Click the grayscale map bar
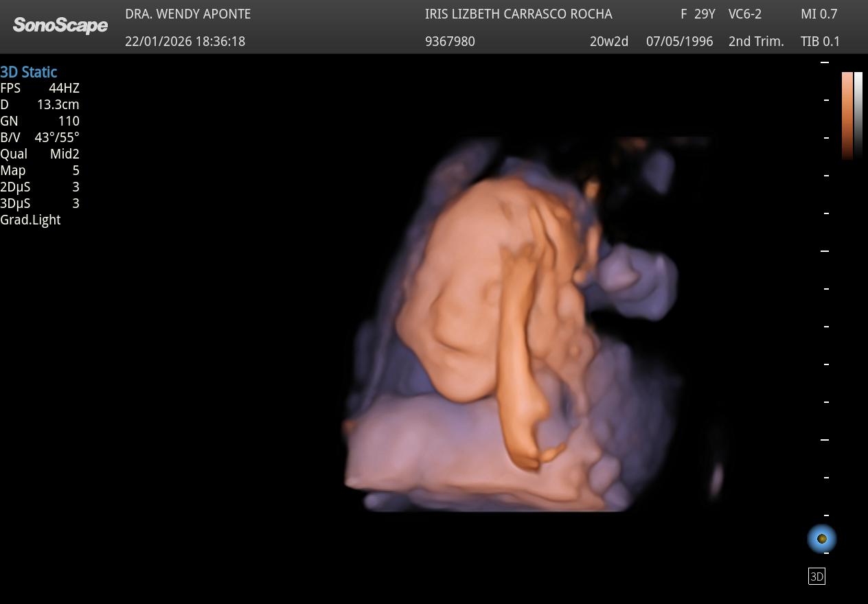 coord(858,115)
